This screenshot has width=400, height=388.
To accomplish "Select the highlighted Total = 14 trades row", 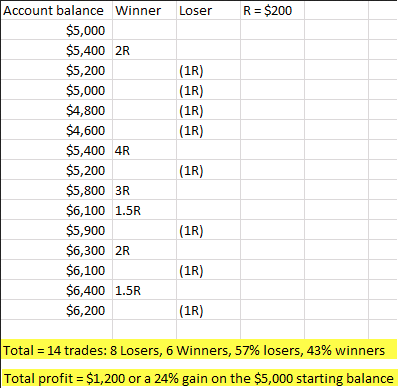I will [199, 350].
